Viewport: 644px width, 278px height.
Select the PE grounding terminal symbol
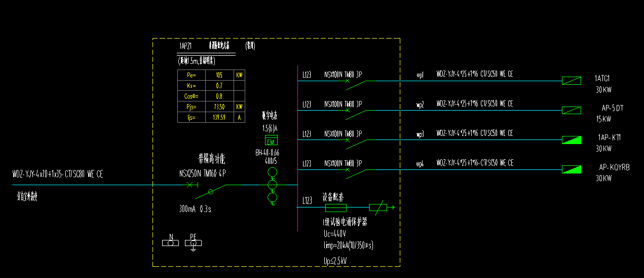point(193,245)
